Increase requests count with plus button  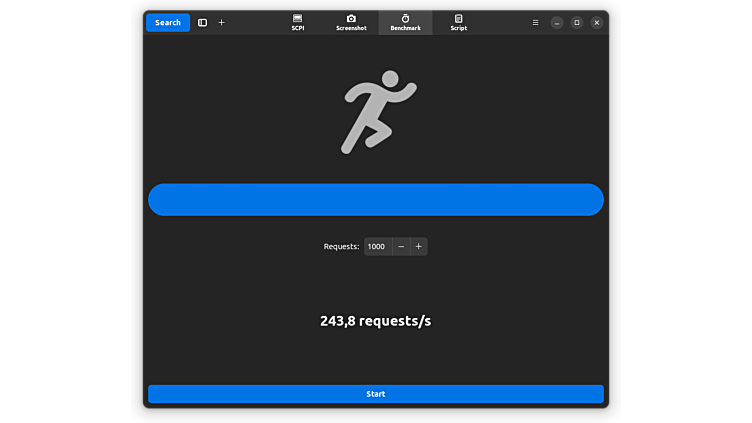(x=419, y=246)
